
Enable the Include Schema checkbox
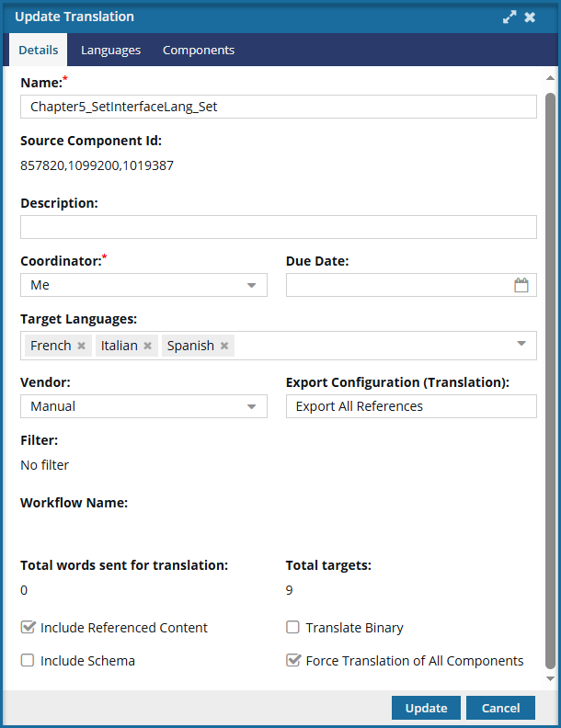coord(28,661)
